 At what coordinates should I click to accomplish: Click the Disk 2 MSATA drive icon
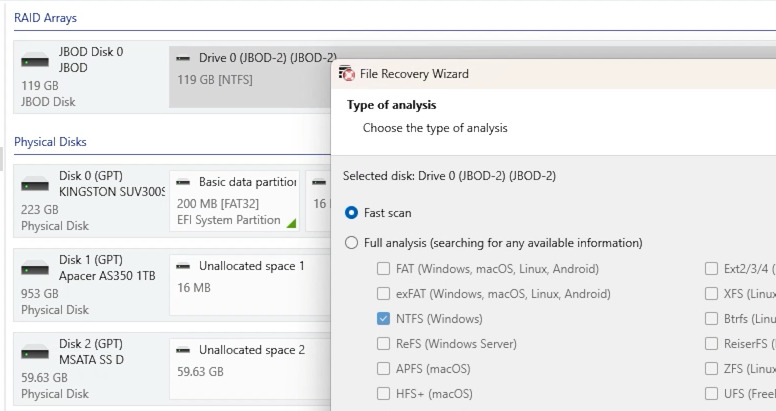click(35, 353)
